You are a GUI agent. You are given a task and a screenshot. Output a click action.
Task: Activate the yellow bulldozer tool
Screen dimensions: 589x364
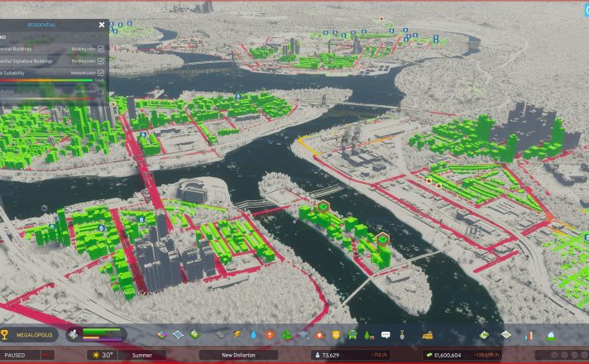pos(429,335)
